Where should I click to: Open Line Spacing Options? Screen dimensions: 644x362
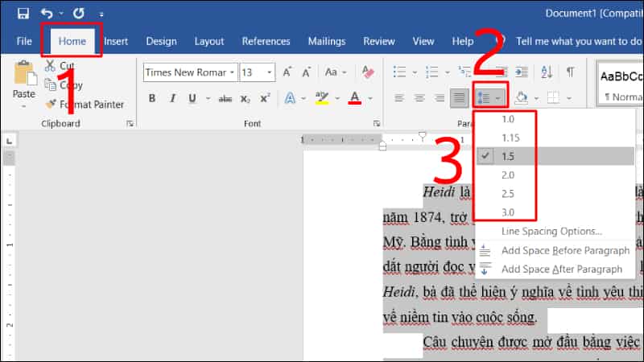tap(551, 232)
